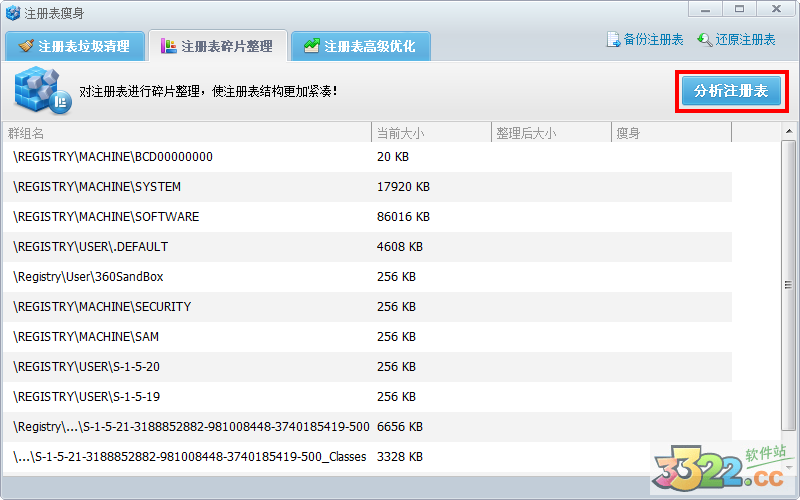Click the backup registry document icon
This screenshot has width=800, height=500.
tap(613, 40)
